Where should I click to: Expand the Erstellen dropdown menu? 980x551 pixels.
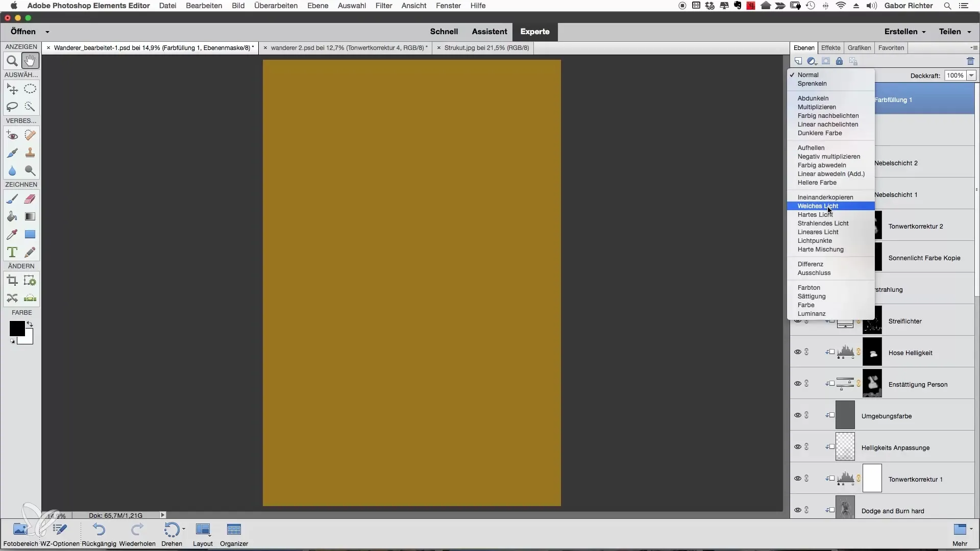click(x=905, y=32)
